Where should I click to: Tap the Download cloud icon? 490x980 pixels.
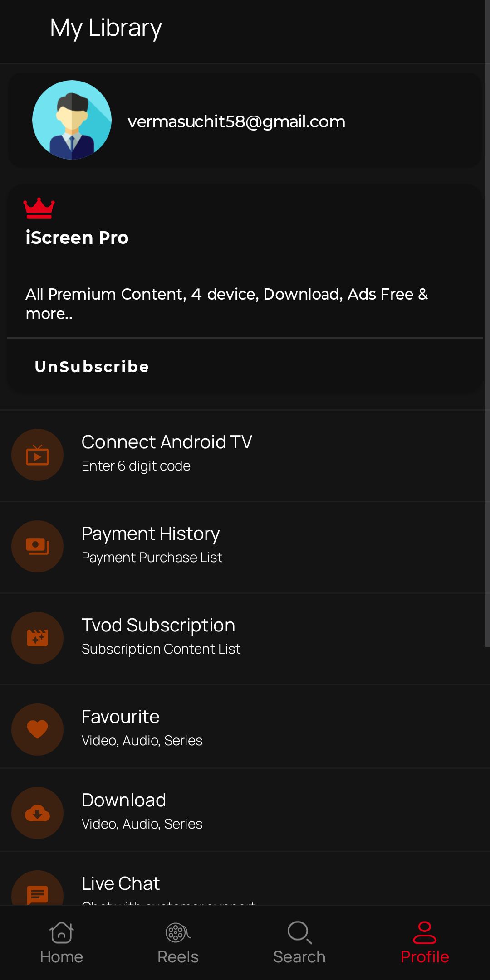coord(37,813)
